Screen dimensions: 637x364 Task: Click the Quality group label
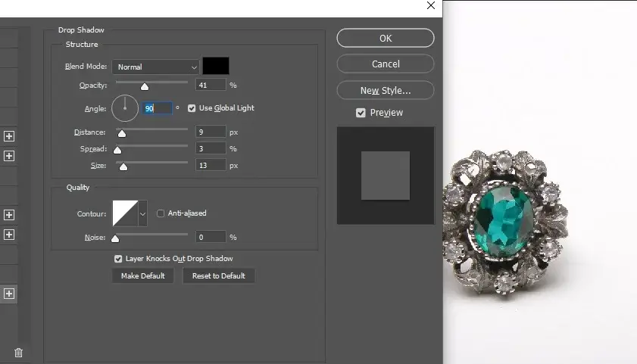pos(77,188)
